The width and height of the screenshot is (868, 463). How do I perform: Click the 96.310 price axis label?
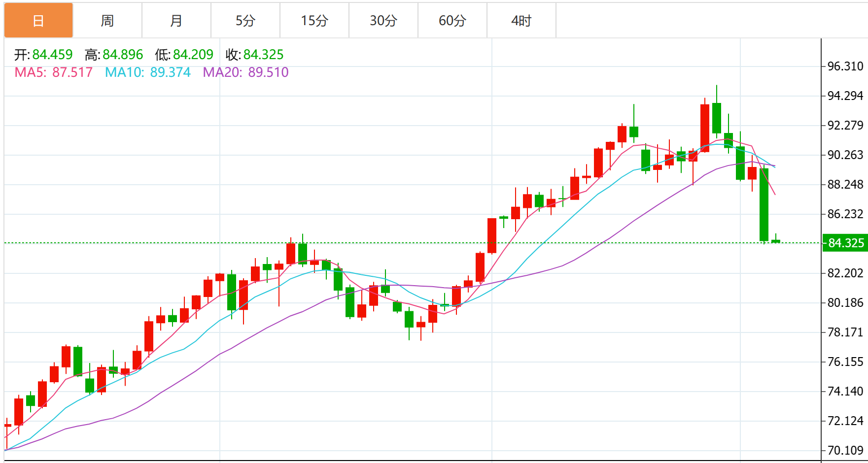pos(845,66)
